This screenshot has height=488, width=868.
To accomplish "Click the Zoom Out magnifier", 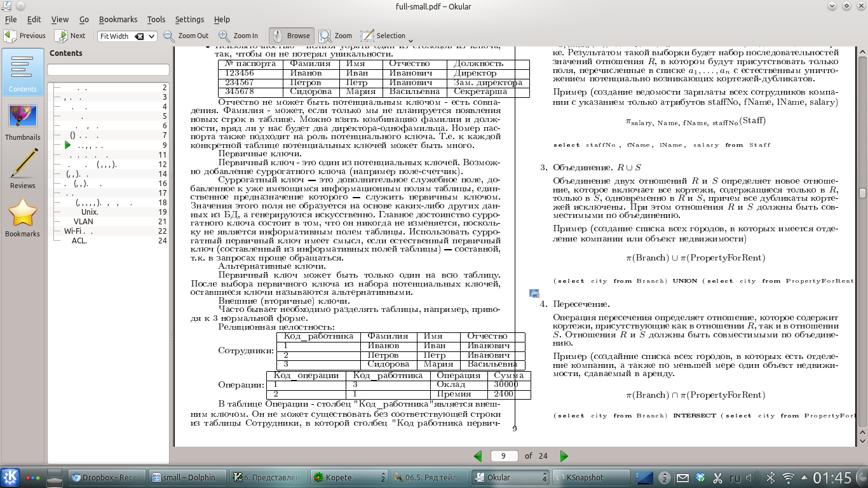I will click(x=186, y=36).
